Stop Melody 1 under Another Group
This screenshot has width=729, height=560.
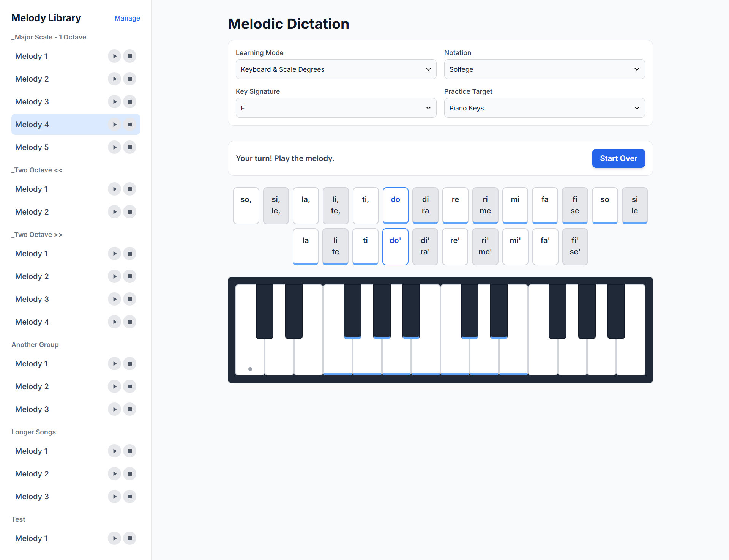pos(129,363)
